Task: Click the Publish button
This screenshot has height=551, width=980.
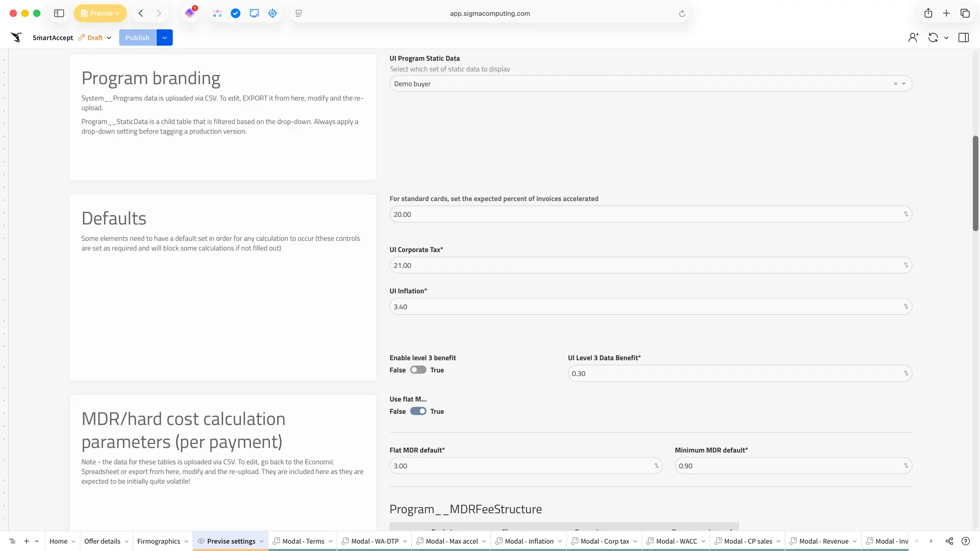Action: click(137, 37)
